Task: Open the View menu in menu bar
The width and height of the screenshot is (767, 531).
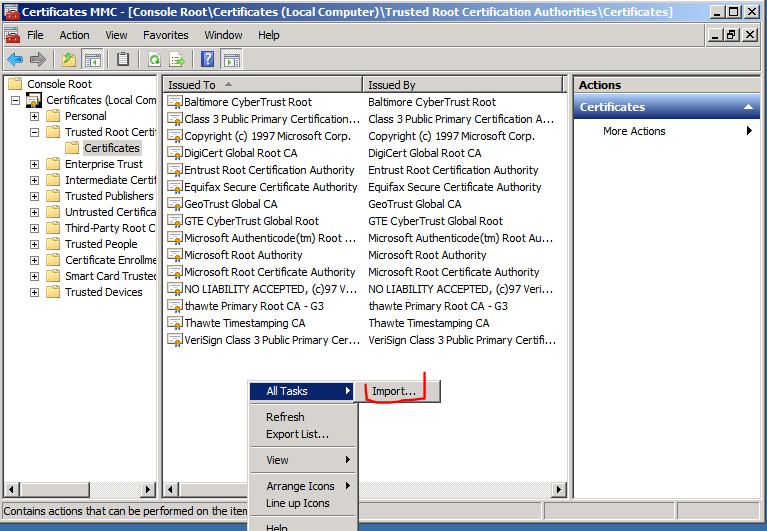Action: click(x=116, y=35)
